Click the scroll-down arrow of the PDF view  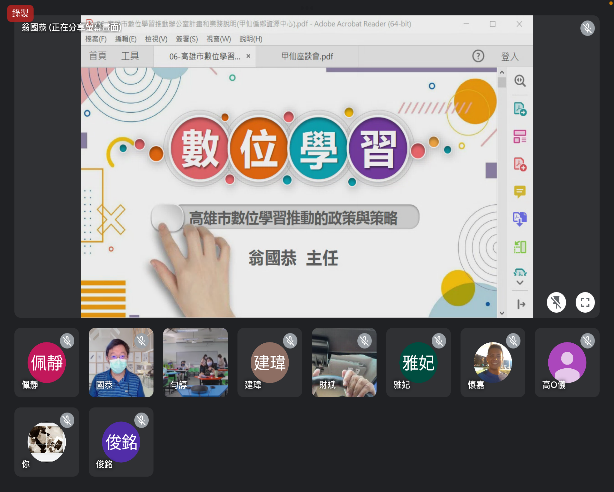coord(502,313)
